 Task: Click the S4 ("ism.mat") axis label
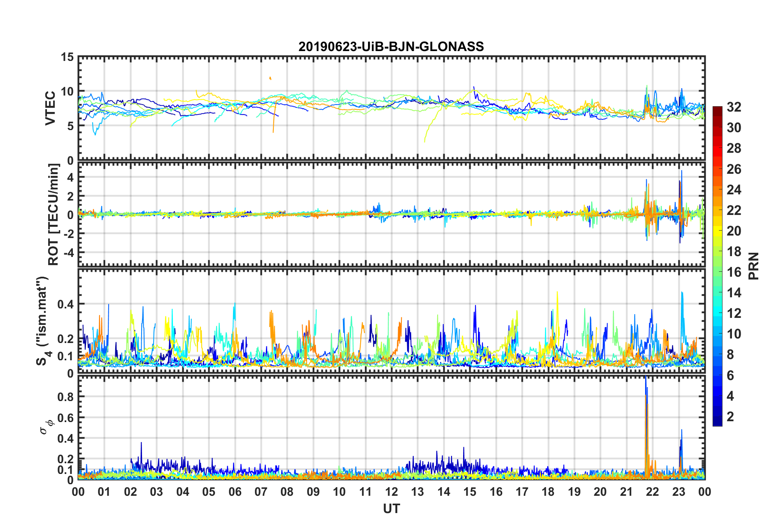click(x=42, y=321)
